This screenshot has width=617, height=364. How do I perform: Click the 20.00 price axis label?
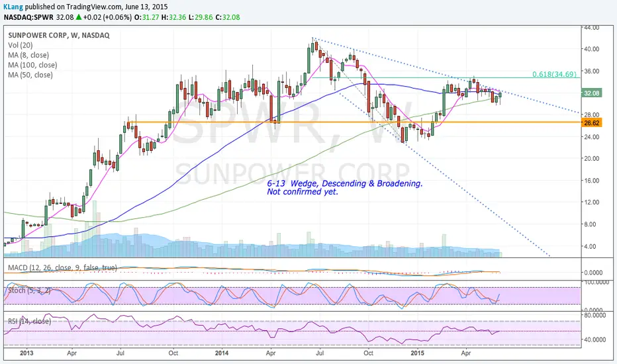[592, 159]
